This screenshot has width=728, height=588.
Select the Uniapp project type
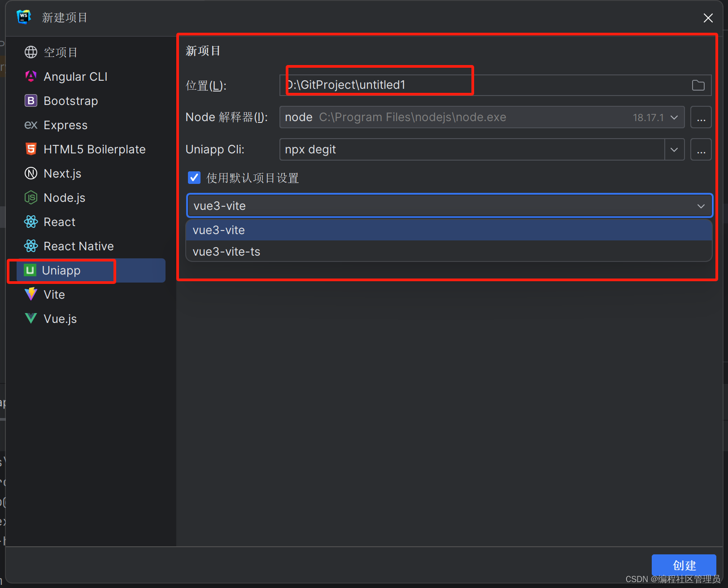[x=61, y=270]
